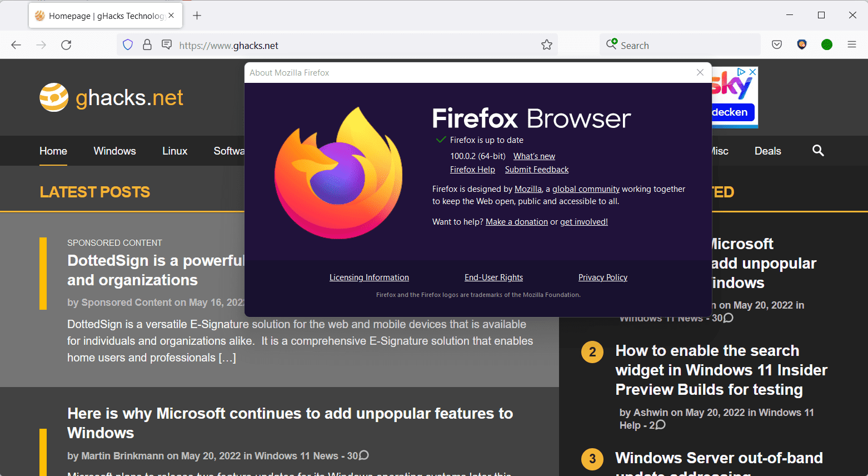868x476 pixels.
Task: Open the Privacy Policy link
Action: [602, 277]
